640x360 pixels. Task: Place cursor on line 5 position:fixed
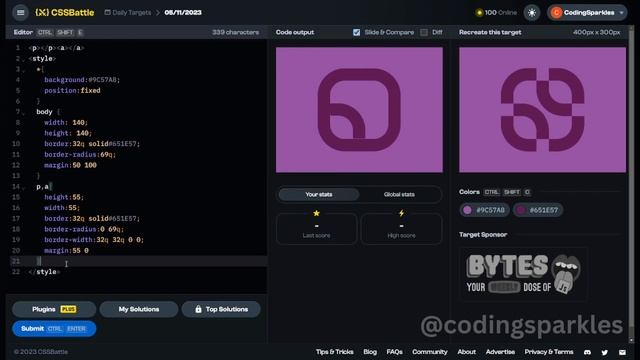[72, 91]
